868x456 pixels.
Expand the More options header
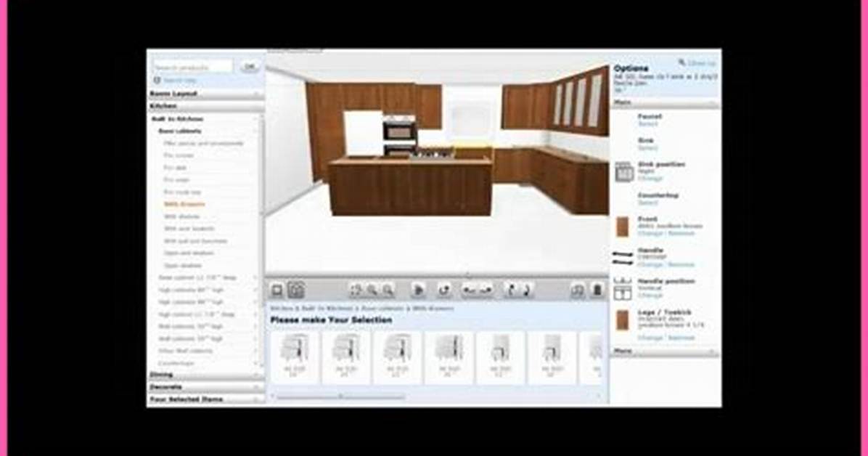[x=666, y=351]
